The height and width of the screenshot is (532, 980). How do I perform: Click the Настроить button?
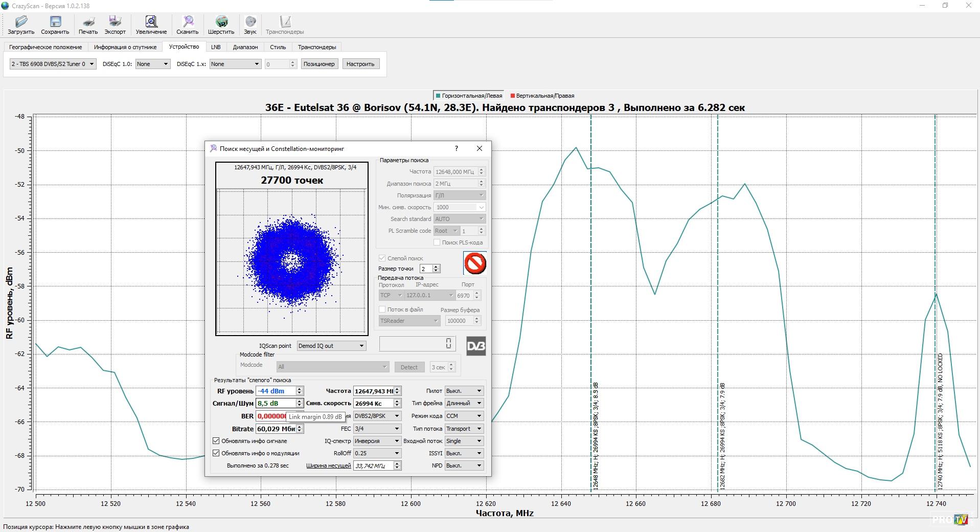360,64
